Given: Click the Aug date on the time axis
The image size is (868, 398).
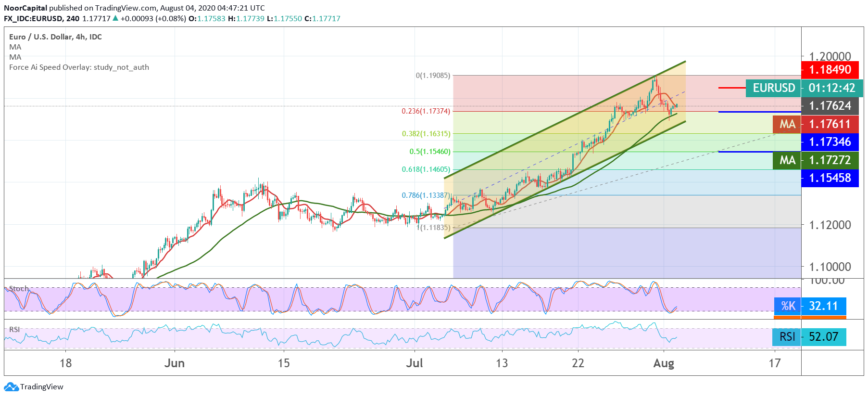Looking at the screenshot, I should point(664,363).
